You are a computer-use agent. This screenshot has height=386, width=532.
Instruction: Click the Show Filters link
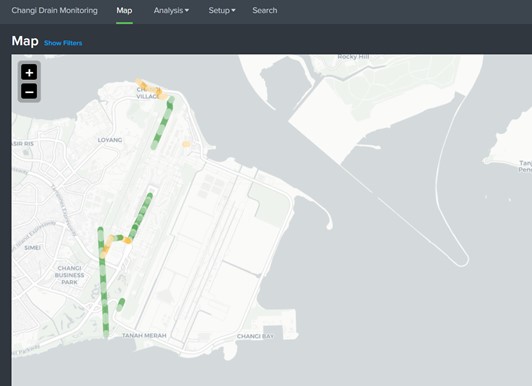tap(63, 43)
